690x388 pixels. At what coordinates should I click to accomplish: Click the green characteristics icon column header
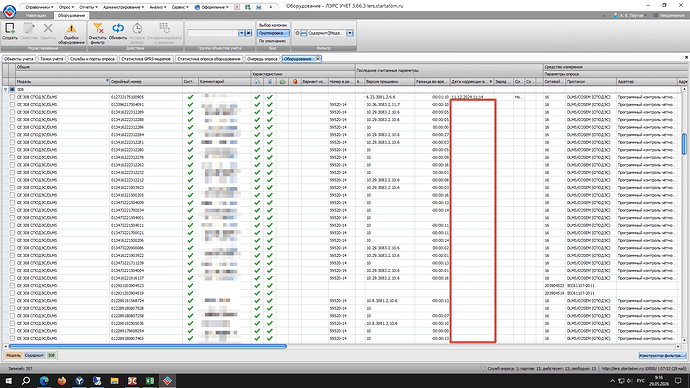point(283,81)
